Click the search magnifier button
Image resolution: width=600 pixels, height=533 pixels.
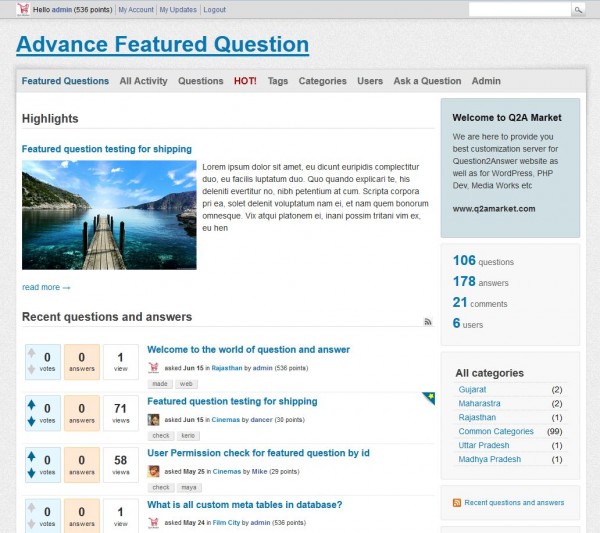[x=578, y=9]
